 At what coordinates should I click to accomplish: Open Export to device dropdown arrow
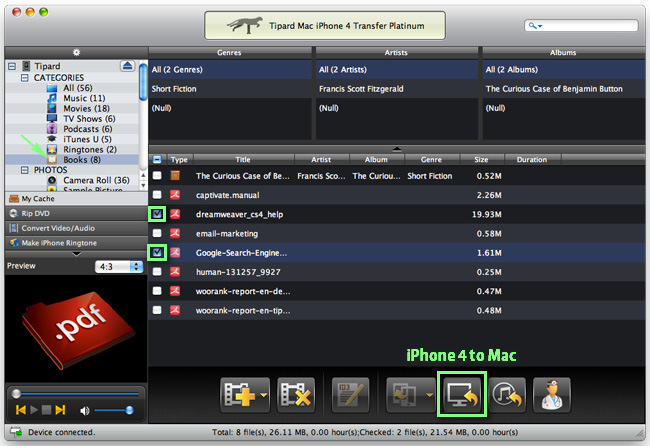coord(429,395)
